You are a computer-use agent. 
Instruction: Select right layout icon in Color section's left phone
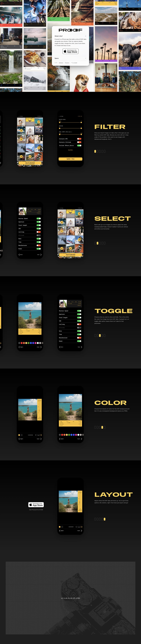pos(41,435)
